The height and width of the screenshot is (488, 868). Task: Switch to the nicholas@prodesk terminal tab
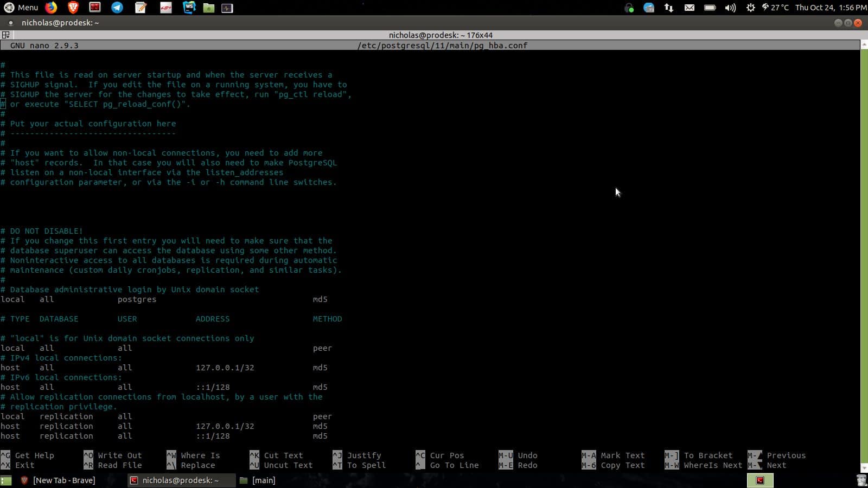(182, 480)
